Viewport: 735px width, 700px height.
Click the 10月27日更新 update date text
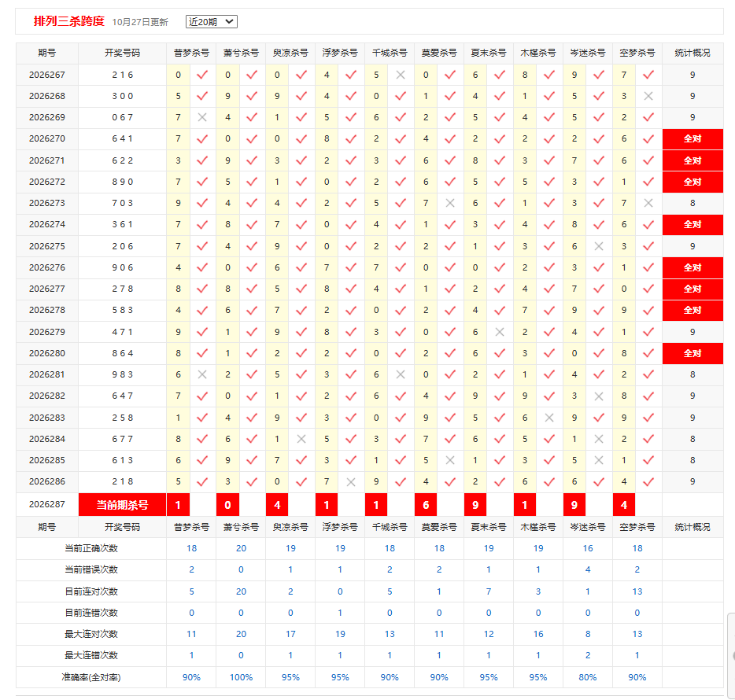coord(140,22)
